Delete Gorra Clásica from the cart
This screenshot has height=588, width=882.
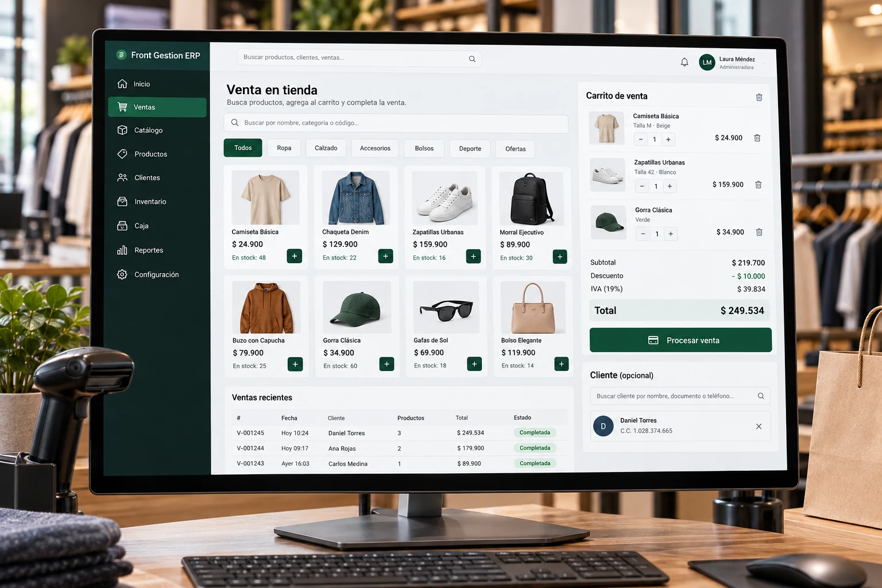pos(759,232)
